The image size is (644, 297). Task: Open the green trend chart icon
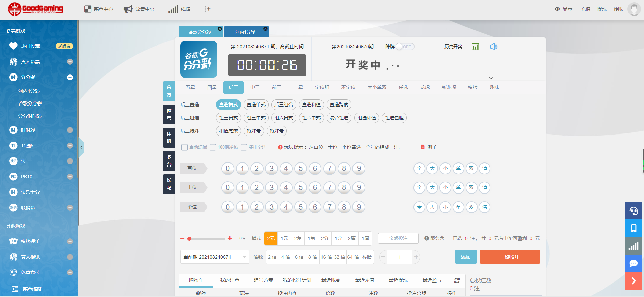click(x=475, y=47)
